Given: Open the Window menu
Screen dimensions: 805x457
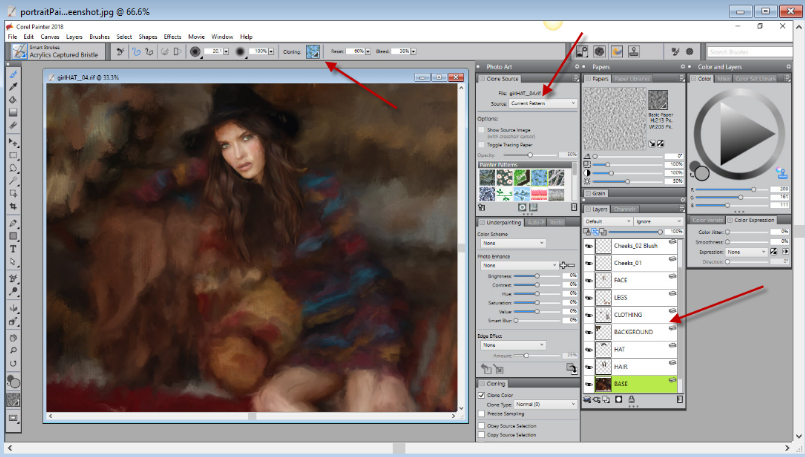Looking at the screenshot, I should tap(222, 37).
